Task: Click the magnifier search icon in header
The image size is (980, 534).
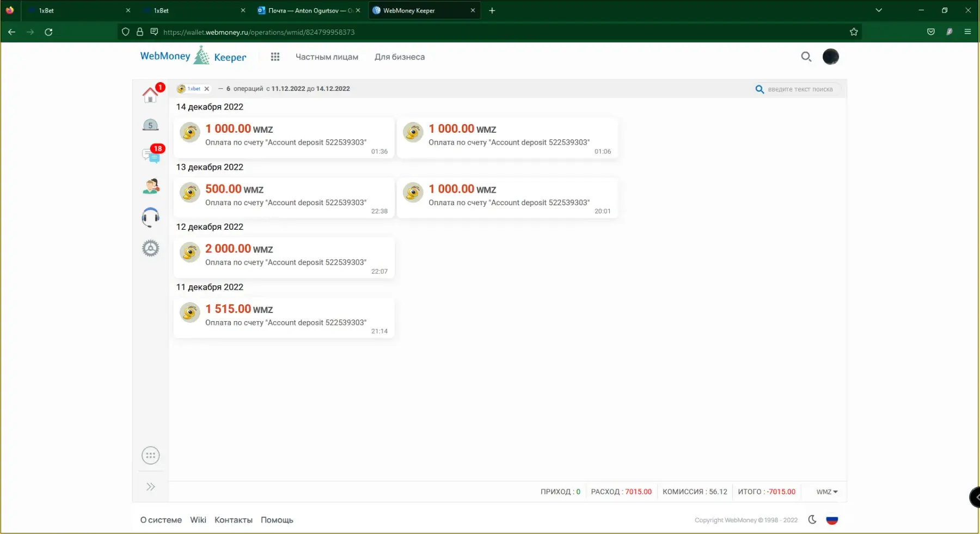Action: click(x=806, y=57)
